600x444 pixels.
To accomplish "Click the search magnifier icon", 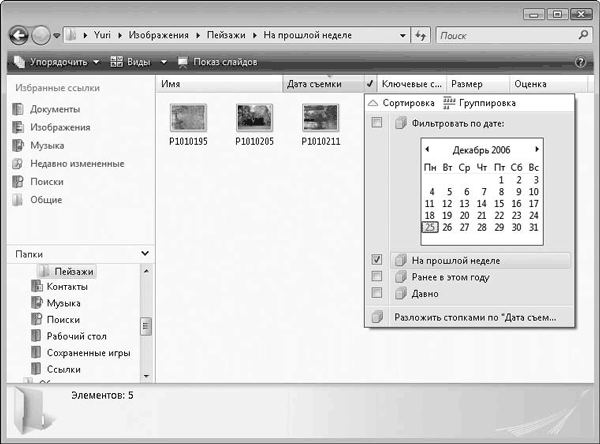I will 576,36.
